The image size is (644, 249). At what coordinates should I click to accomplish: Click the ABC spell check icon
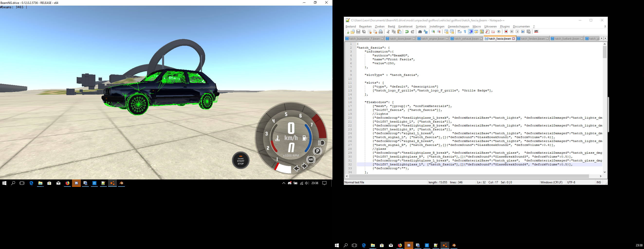point(536,31)
